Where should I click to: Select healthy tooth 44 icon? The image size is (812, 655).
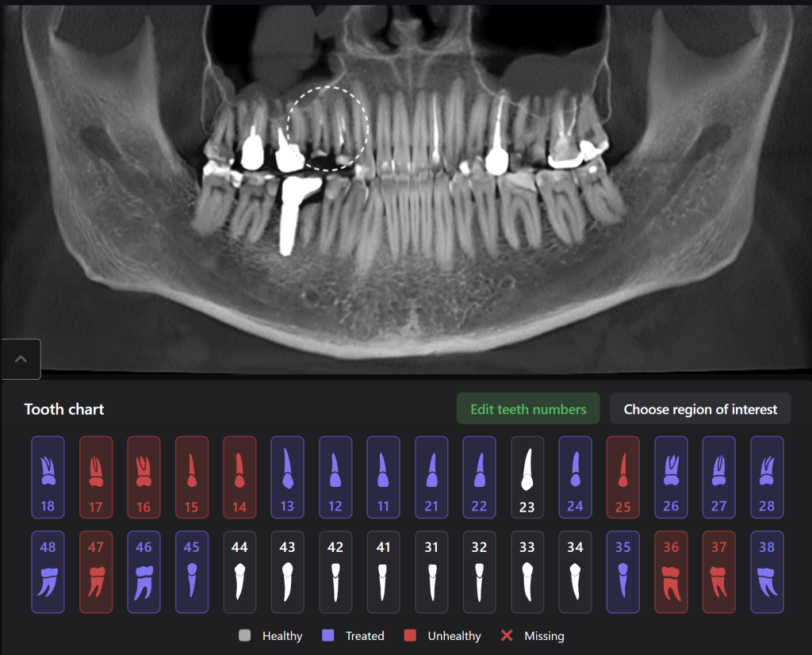point(239,572)
